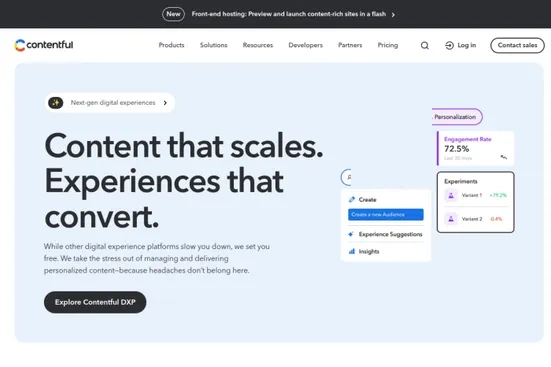Screen dimensions: 551x367
Task: Click the Insights label
Action: (369, 251)
